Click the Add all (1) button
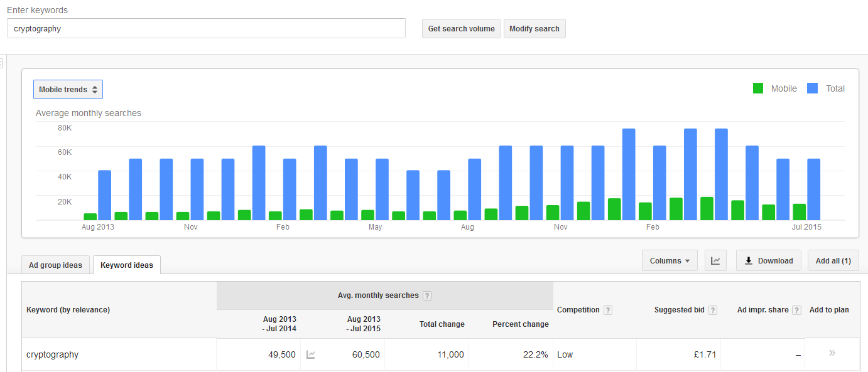This screenshot has width=868, height=372. click(833, 261)
